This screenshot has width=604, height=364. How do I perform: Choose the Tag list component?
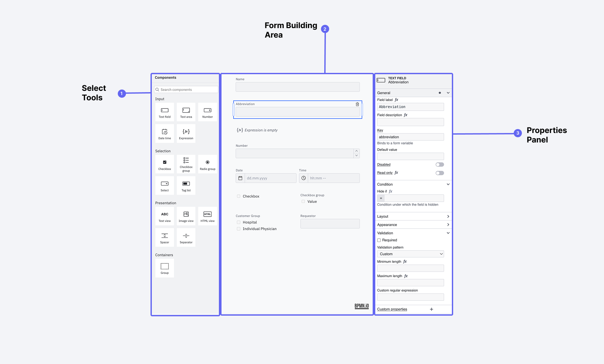click(x=186, y=185)
